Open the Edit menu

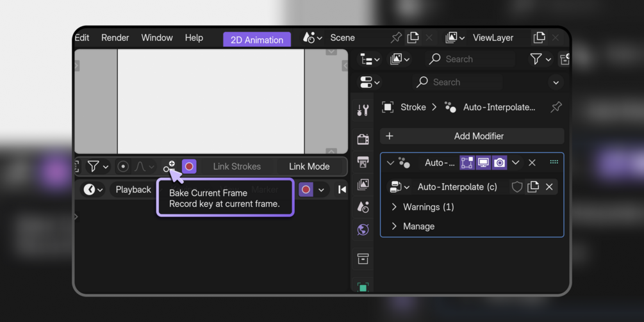pos(82,38)
